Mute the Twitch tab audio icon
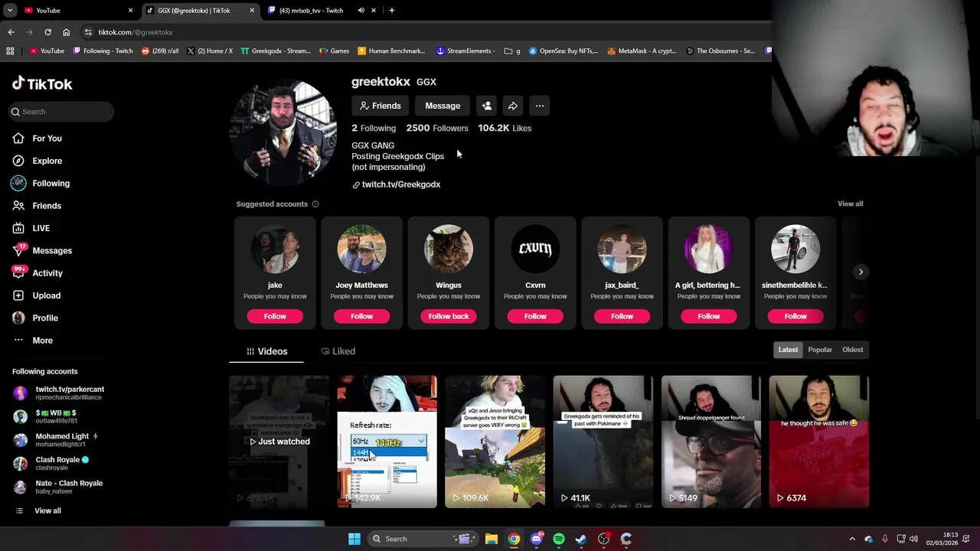Viewport: 980px width, 551px height. pyautogui.click(x=361, y=10)
